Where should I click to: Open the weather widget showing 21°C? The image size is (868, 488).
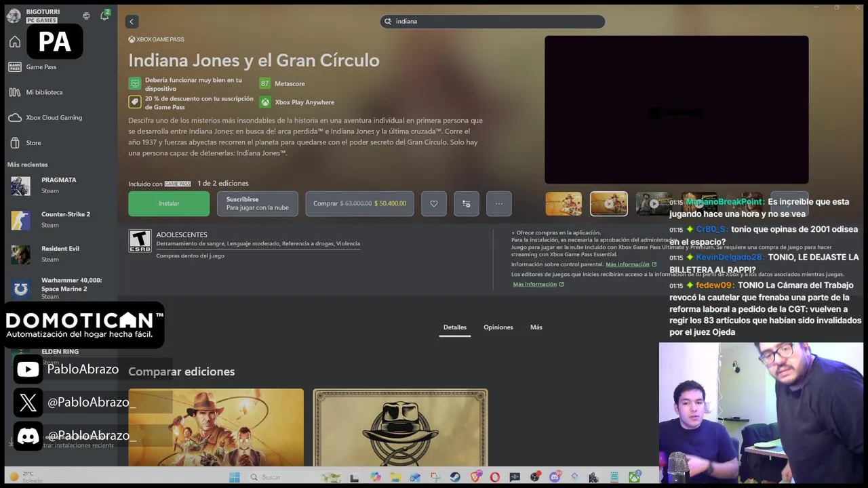coord(26,477)
